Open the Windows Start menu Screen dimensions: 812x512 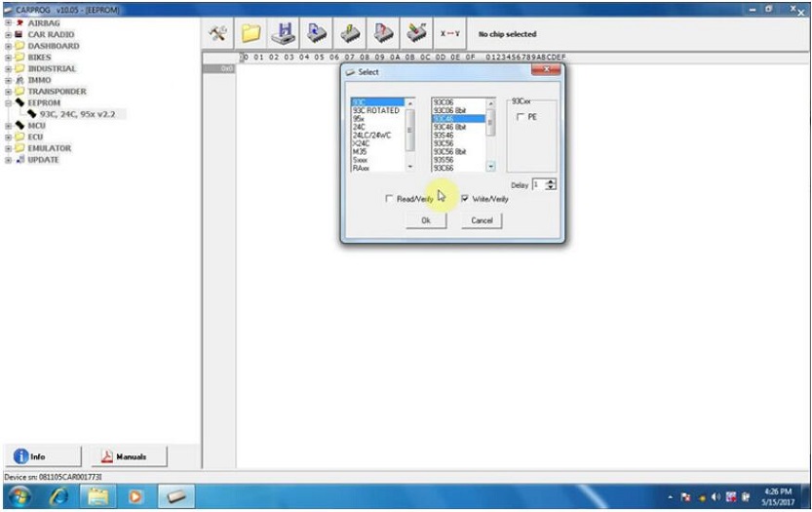(19, 496)
